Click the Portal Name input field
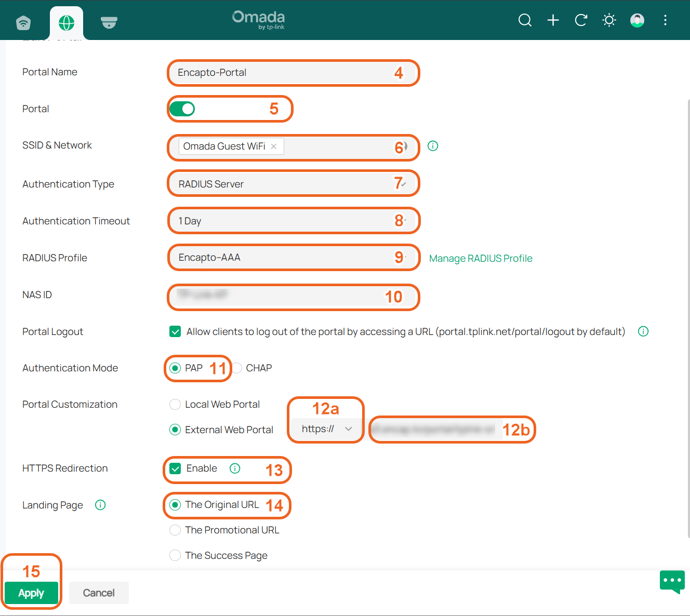Viewport: 690px width, 616px height. click(x=294, y=73)
